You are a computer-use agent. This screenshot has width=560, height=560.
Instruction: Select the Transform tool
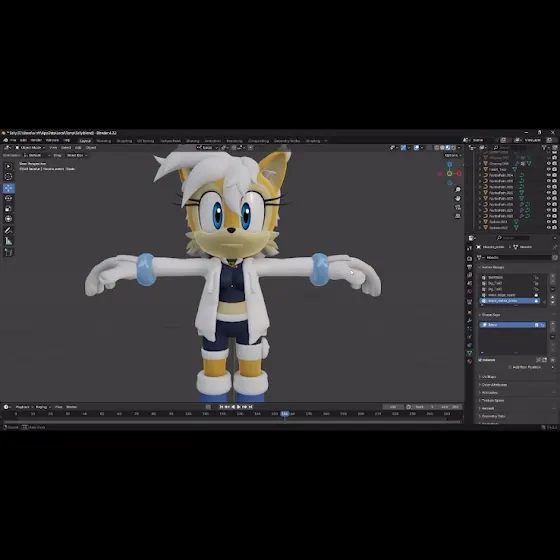click(x=9, y=219)
